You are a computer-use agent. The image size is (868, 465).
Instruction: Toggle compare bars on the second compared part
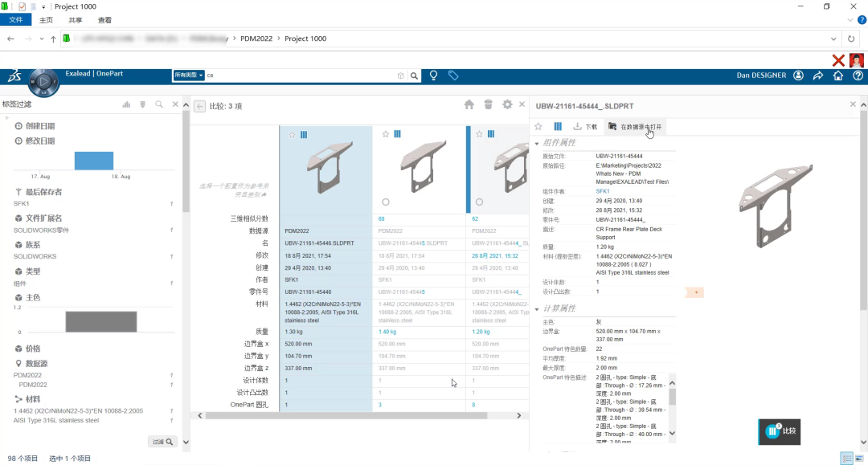398,134
